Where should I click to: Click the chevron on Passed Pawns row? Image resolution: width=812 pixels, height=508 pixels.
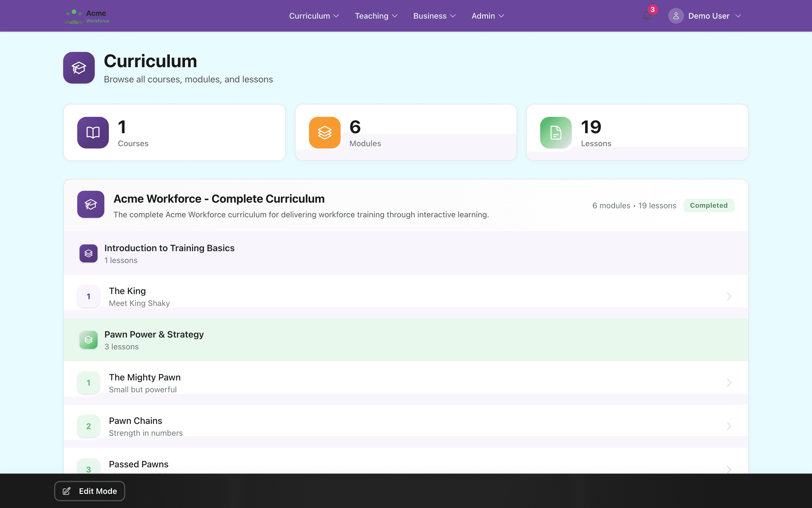729,469
